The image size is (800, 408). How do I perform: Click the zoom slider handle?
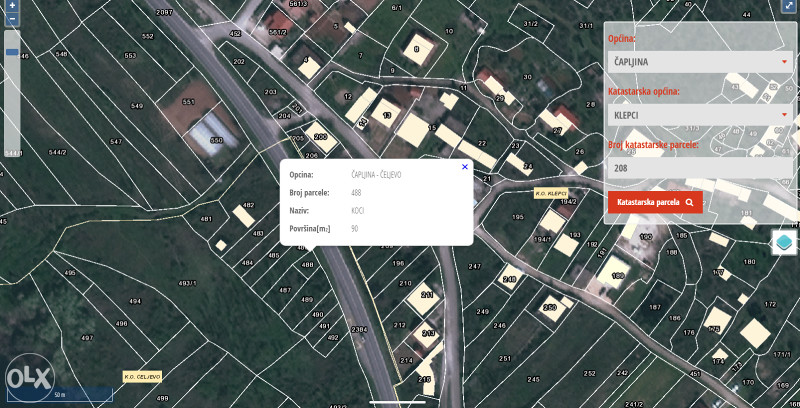tap(12, 52)
